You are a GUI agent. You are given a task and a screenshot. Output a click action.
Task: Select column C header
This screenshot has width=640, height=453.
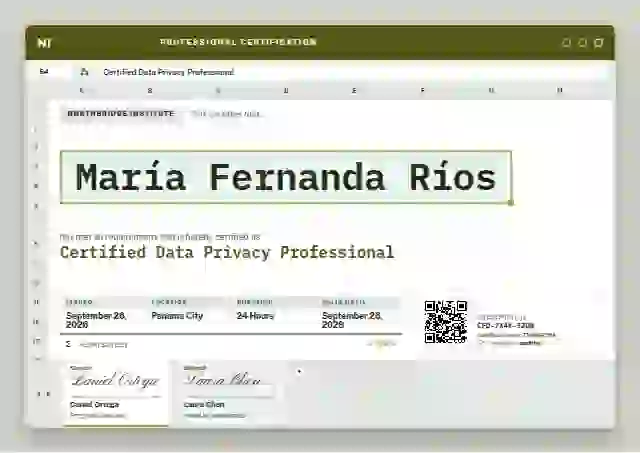pyautogui.click(x=218, y=90)
